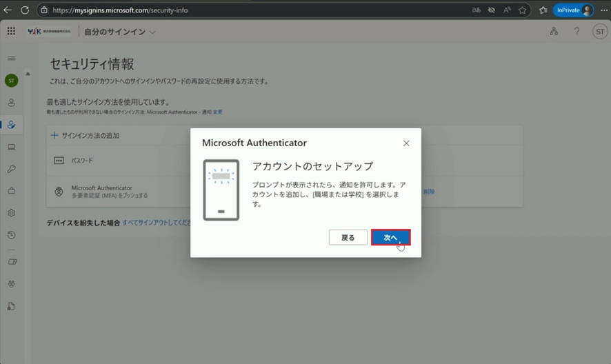Image resolution: width=611 pixels, height=364 pixels.
Task: Click the browser refresh button
Action: tap(25, 10)
